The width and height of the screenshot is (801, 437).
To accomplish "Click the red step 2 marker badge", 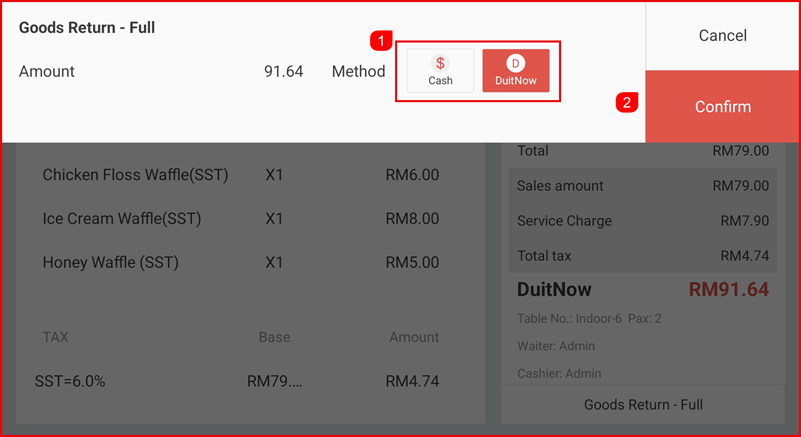I will click(627, 102).
